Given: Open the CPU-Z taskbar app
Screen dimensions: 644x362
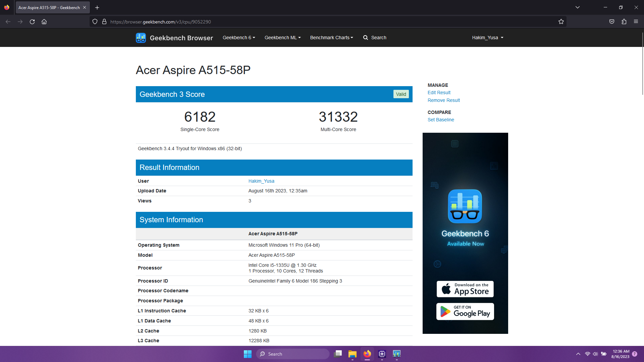Looking at the screenshot, I should coord(382,354).
